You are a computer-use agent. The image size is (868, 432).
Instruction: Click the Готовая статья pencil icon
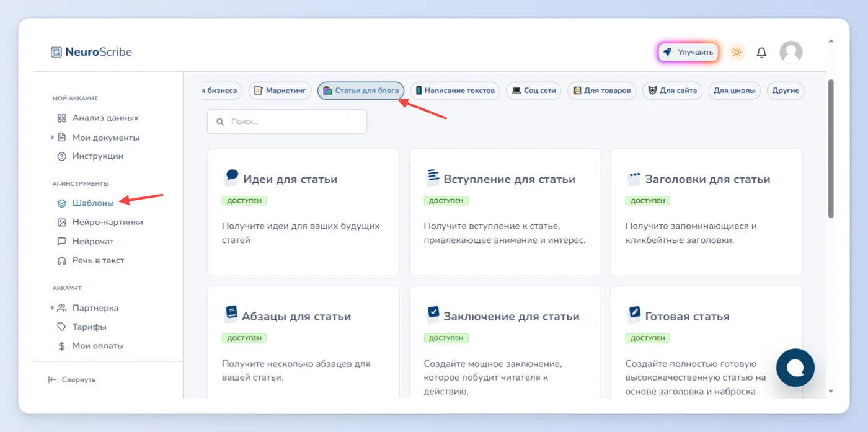click(x=634, y=314)
